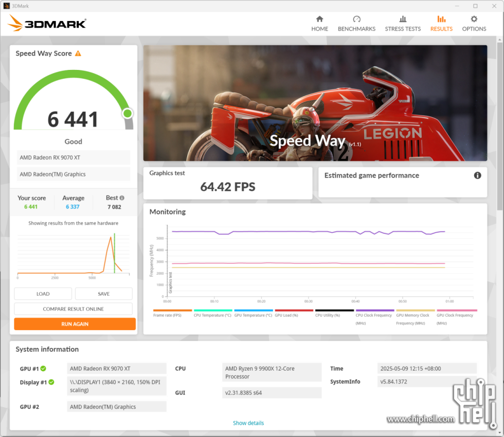Click the green check icon next to GPU #1
504x437 pixels.
43,369
